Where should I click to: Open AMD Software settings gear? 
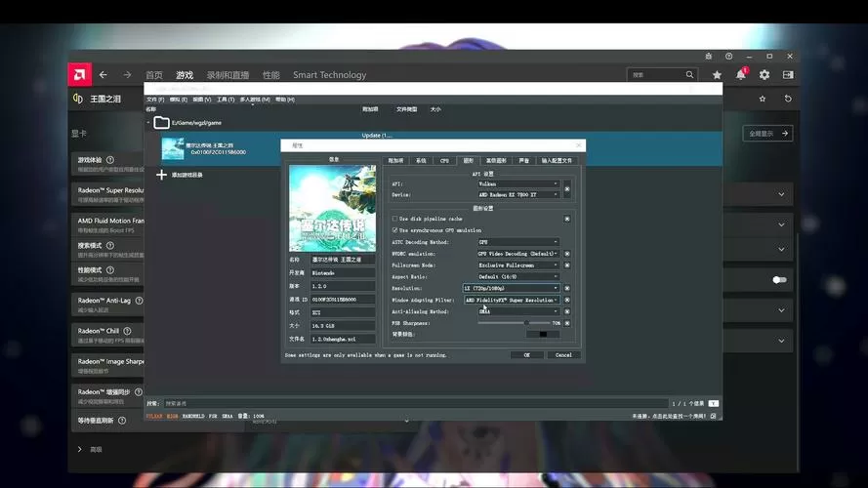coord(765,75)
